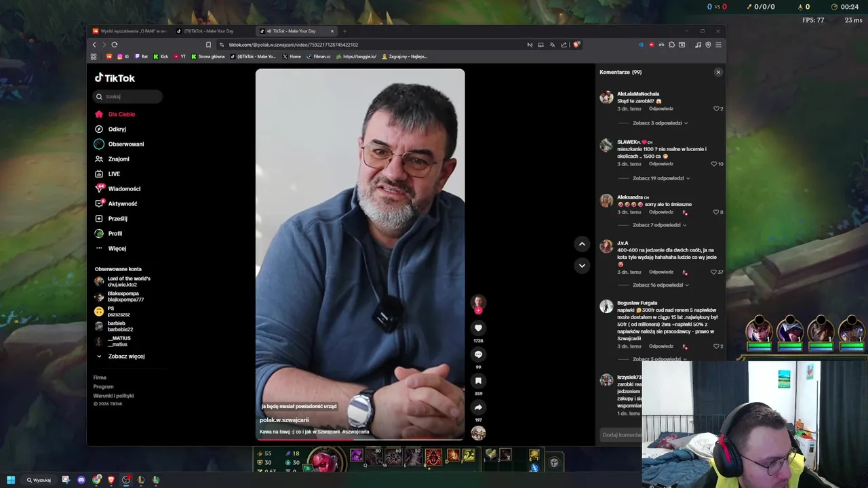Expand Zobacz 7 odpowiedzi
The width and height of the screenshot is (868, 488).
[x=660, y=225]
